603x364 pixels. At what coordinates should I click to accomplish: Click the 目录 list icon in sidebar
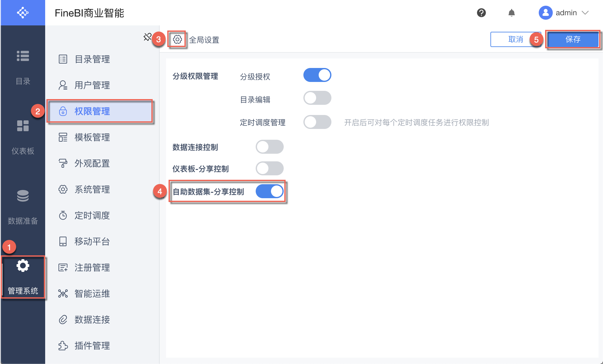(x=23, y=56)
